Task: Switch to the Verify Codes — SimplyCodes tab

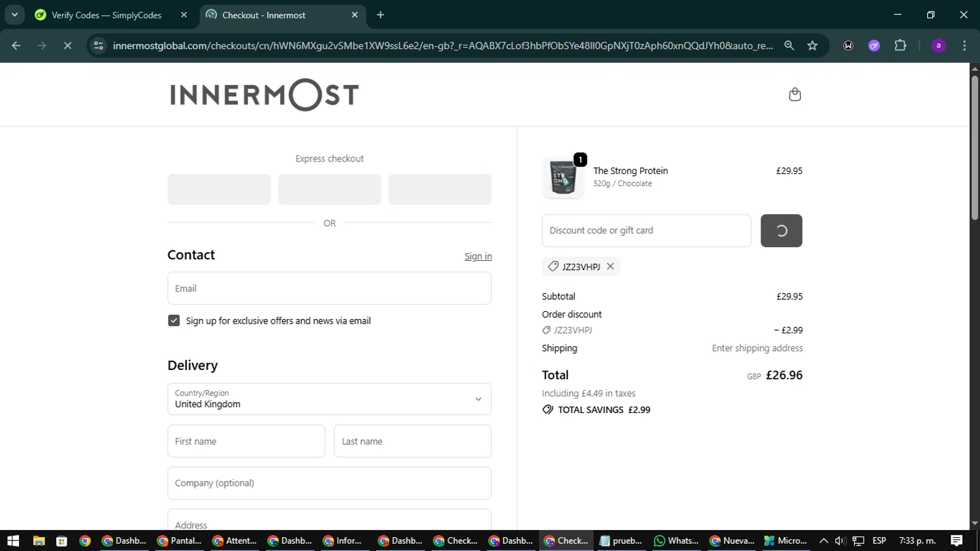Action: 106,15
